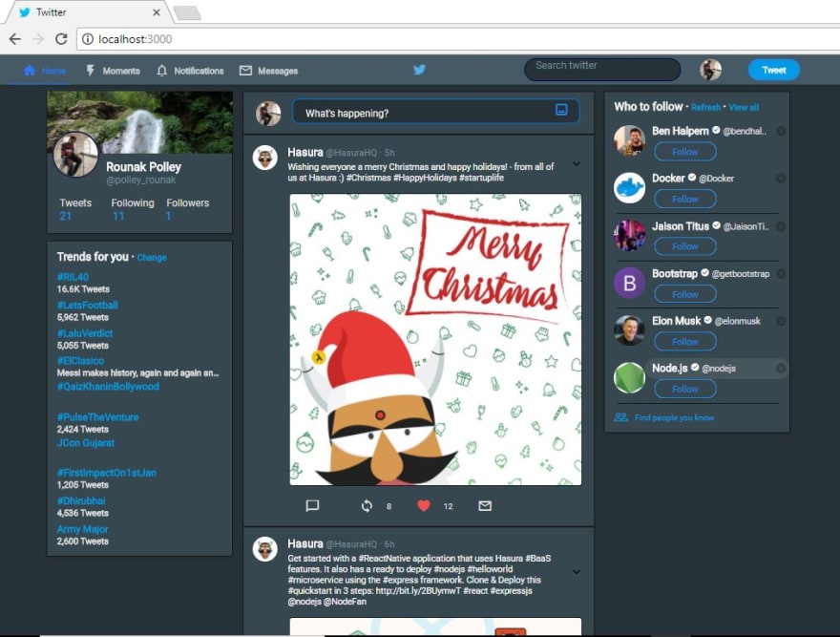Open the #ElClasico trend
Viewport: 840px width, 637px height.
[x=80, y=361]
